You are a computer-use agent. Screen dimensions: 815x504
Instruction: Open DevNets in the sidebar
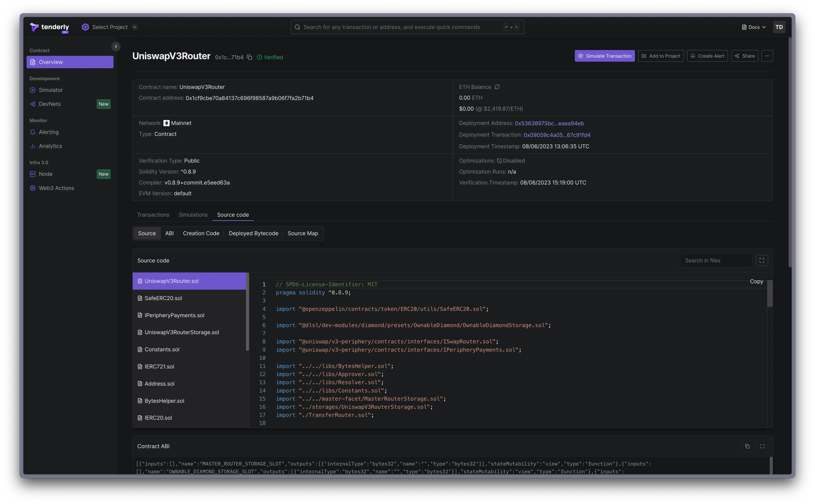tap(49, 104)
